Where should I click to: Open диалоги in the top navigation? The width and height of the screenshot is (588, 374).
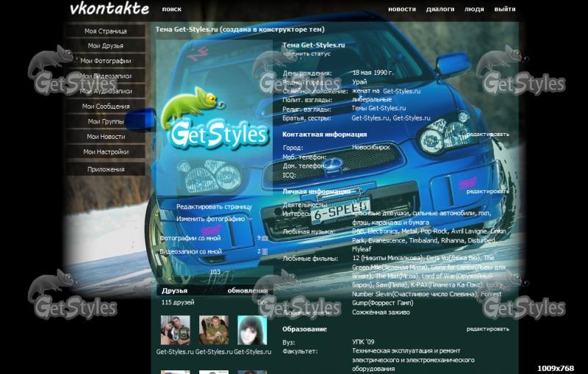pyautogui.click(x=440, y=9)
